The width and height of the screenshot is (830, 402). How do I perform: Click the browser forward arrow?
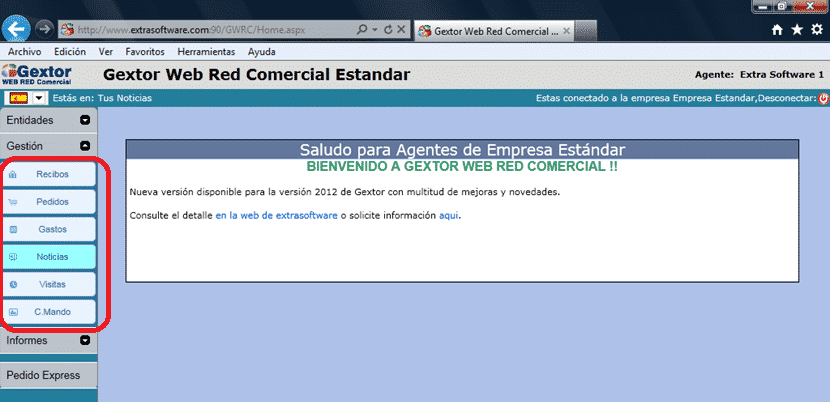[x=45, y=30]
